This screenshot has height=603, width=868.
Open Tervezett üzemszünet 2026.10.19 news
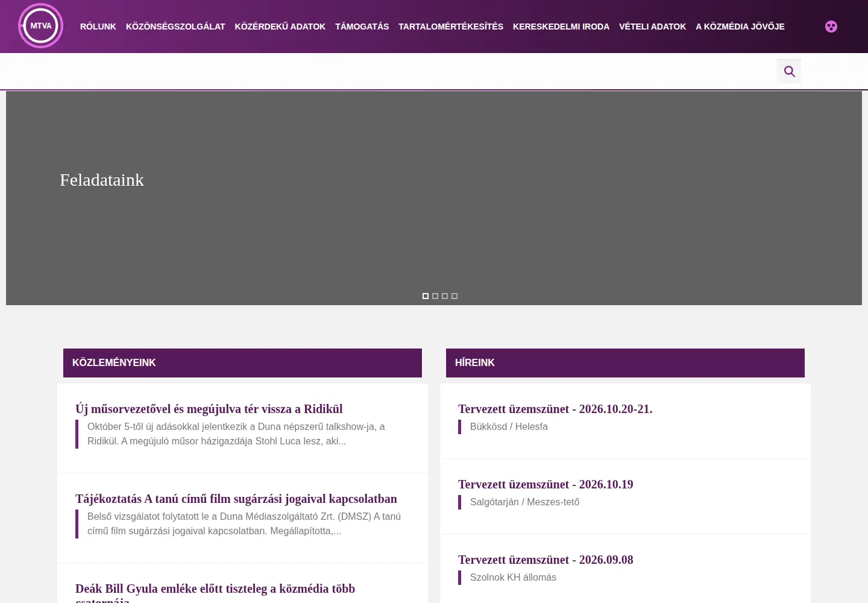(546, 484)
